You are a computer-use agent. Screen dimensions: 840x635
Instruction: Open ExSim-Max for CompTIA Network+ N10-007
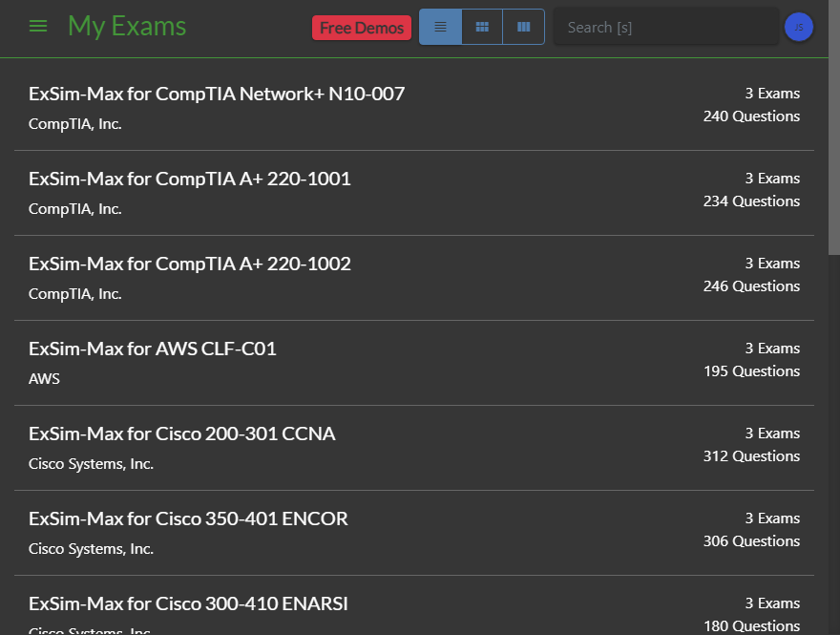[x=217, y=94]
